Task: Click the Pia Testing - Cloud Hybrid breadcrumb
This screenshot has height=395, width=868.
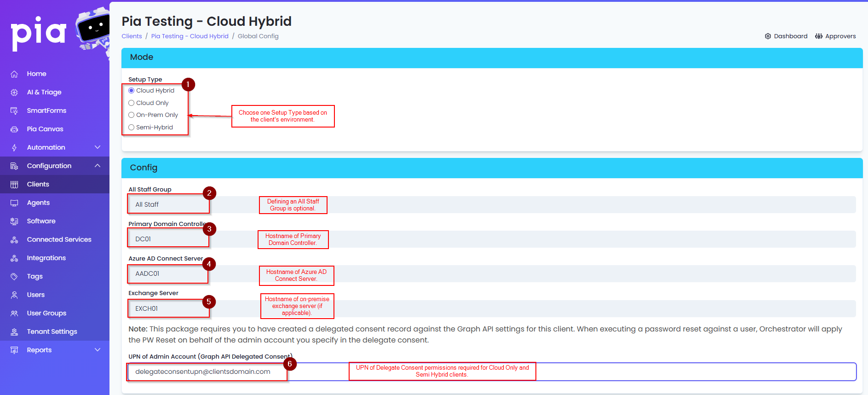Action: pos(190,36)
